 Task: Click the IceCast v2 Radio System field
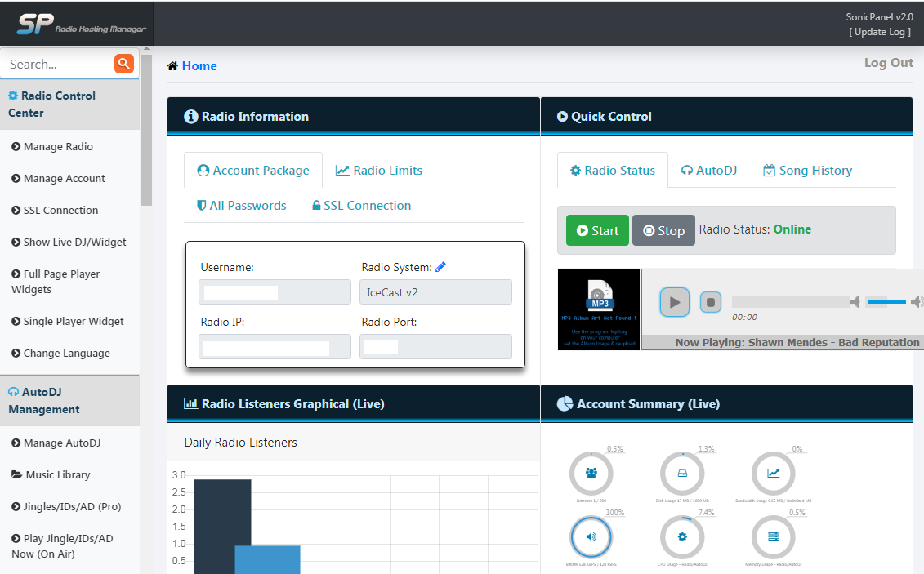point(435,292)
